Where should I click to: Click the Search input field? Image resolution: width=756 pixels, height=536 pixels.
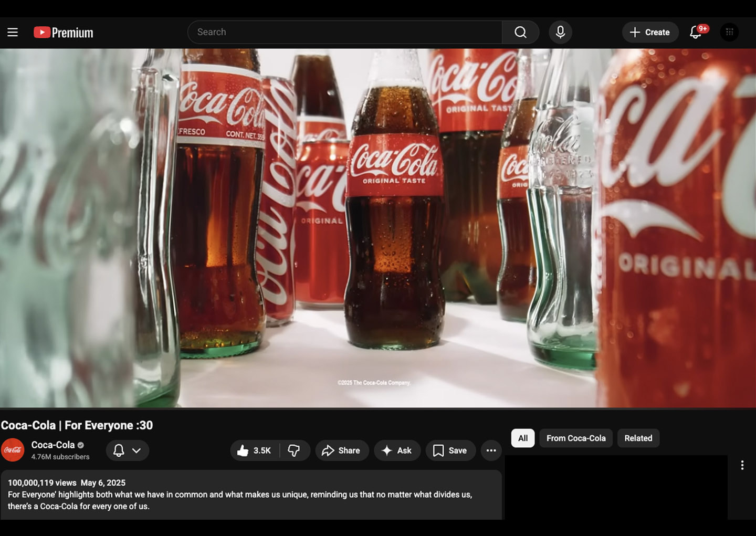coord(344,33)
